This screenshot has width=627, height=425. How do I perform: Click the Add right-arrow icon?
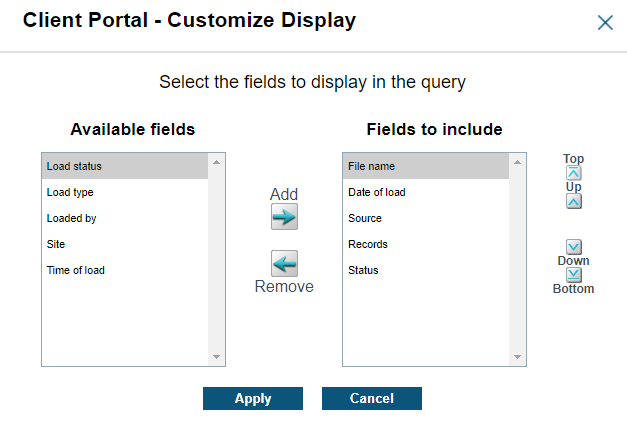click(284, 216)
